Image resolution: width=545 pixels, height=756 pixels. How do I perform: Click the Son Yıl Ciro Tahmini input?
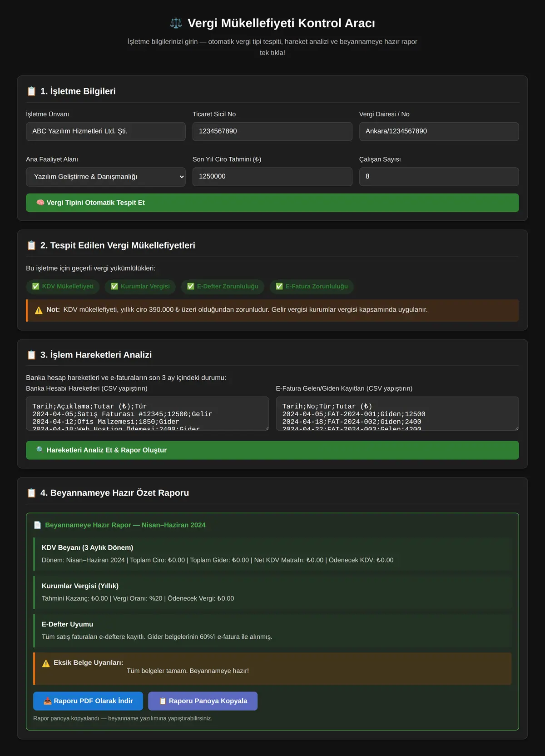pos(272,177)
